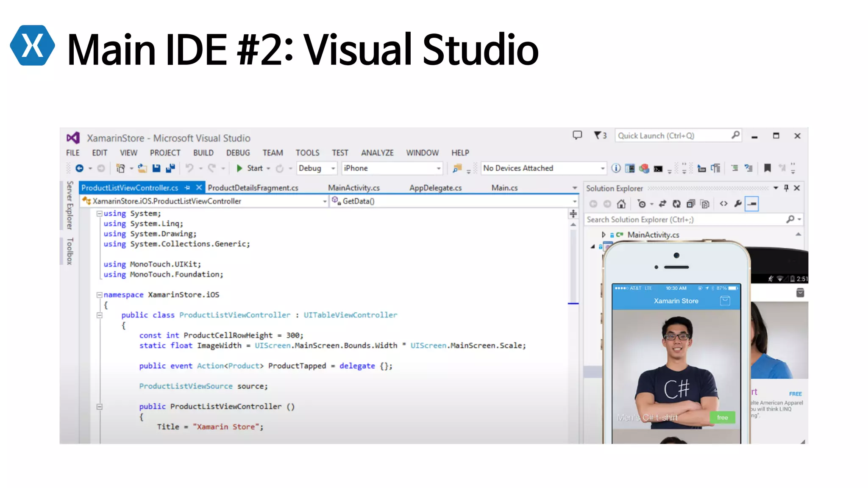Open the HELP menu
This screenshot has width=868, height=488.
click(x=460, y=152)
